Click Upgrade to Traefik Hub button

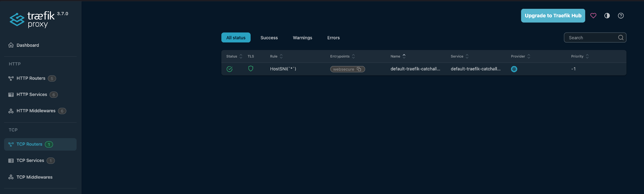tap(553, 16)
